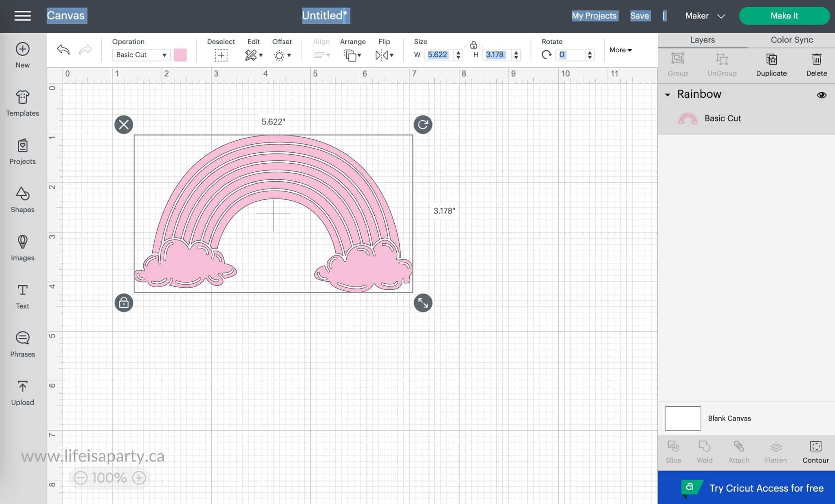
Task: Select the Flip tool icon
Action: [384, 54]
